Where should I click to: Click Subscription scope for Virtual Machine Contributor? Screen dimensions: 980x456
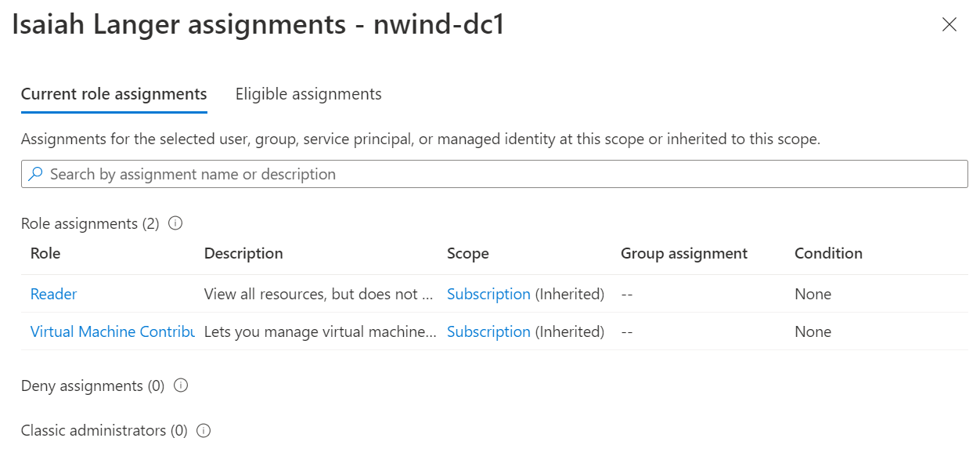tap(488, 331)
